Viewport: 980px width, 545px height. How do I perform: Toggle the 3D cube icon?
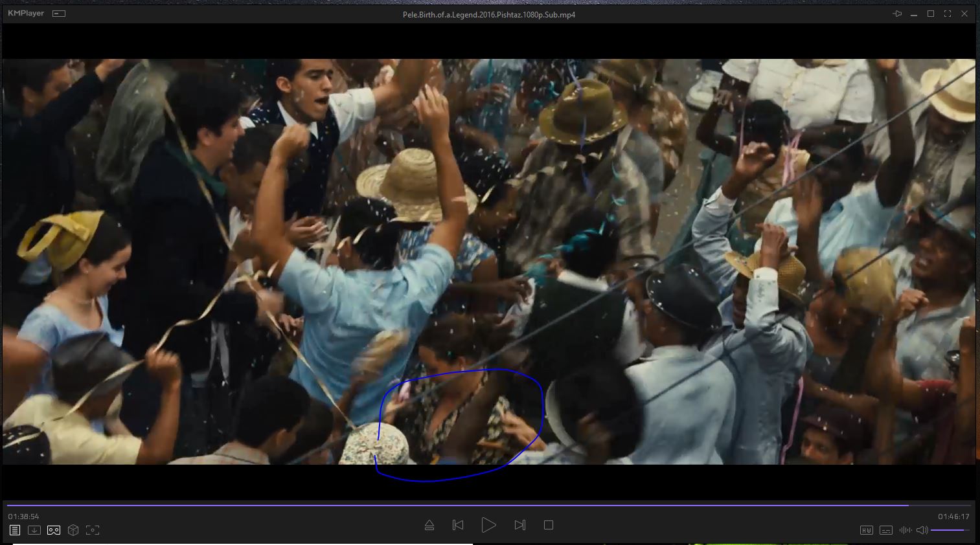click(73, 530)
